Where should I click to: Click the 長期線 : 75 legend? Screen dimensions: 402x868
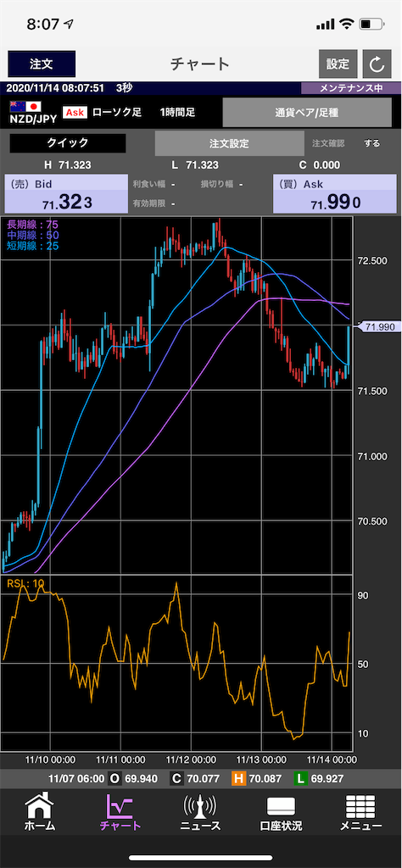click(33, 224)
